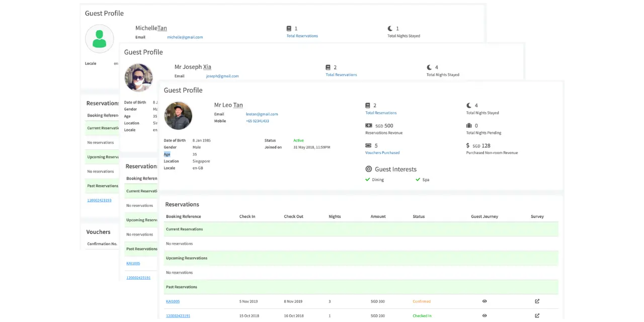Open the leotan@gmail.com email link
Screen dimensions: 644x322
tap(262, 114)
